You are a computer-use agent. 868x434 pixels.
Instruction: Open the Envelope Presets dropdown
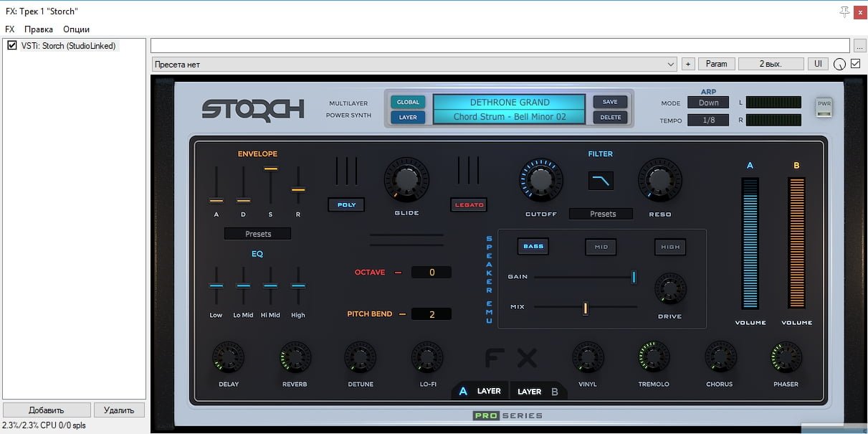tap(258, 234)
